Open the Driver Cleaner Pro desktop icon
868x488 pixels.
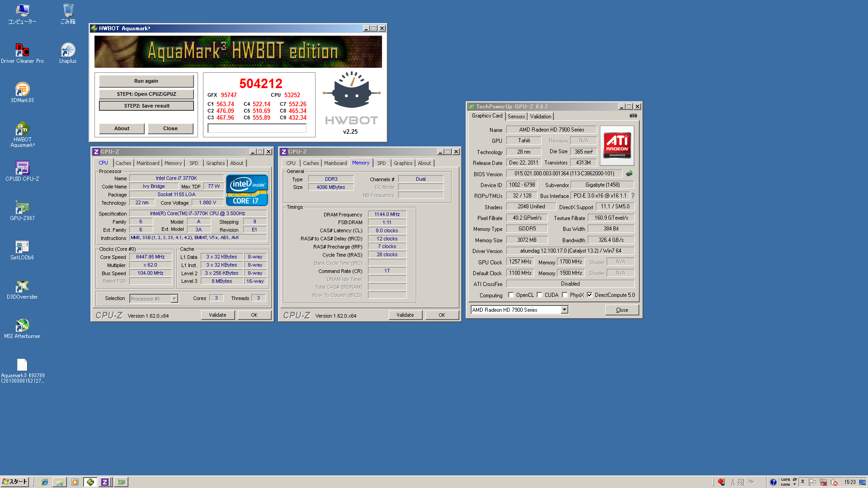tap(22, 53)
